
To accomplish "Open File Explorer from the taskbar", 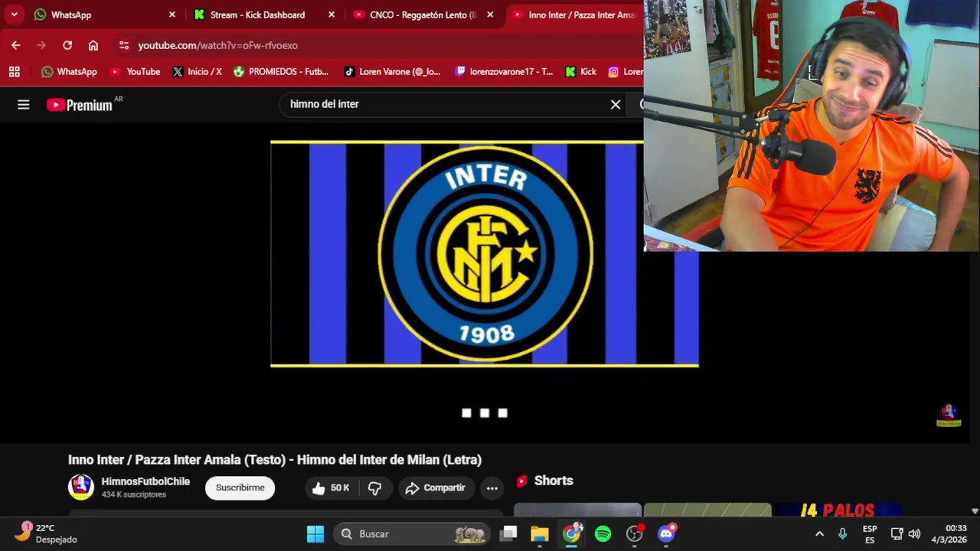I will click(x=540, y=533).
